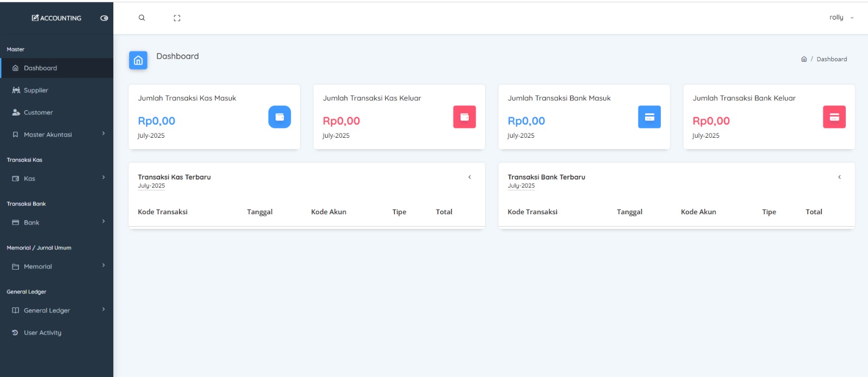Image resolution: width=868 pixels, height=377 pixels.
Task: Click red card icon on Bank Keluar card
Action: [834, 117]
